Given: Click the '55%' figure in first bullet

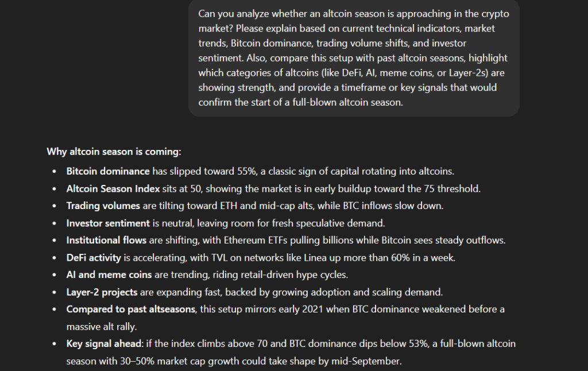Looking at the screenshot, I should 246,172.
